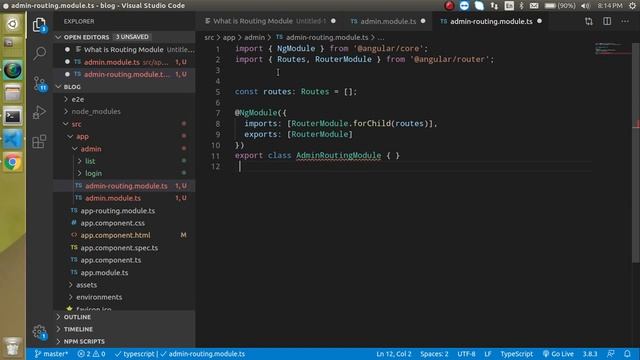This screenshot has width=640, height=360.
Task: Open app.component.html file
Action: click(x=124, y=235)
